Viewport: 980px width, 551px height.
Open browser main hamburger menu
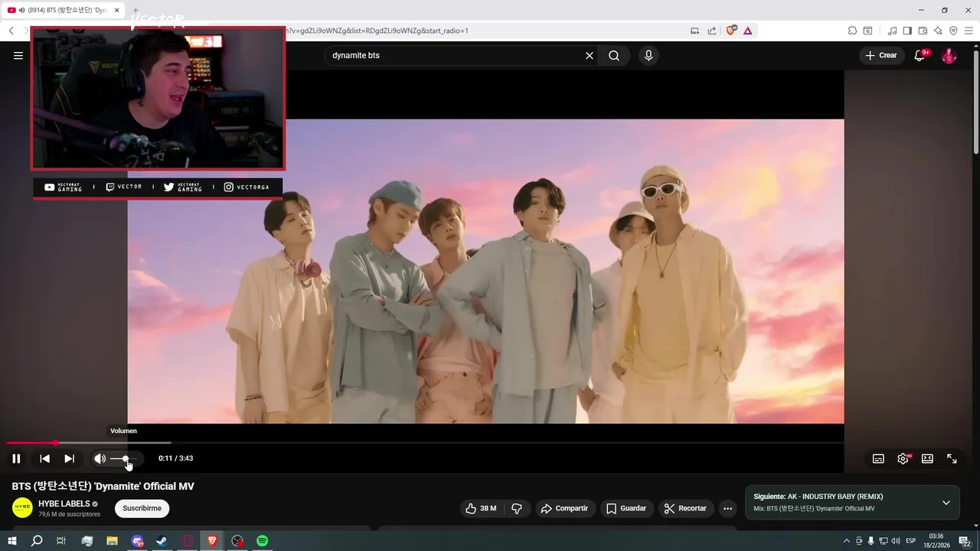click(969, 31)
